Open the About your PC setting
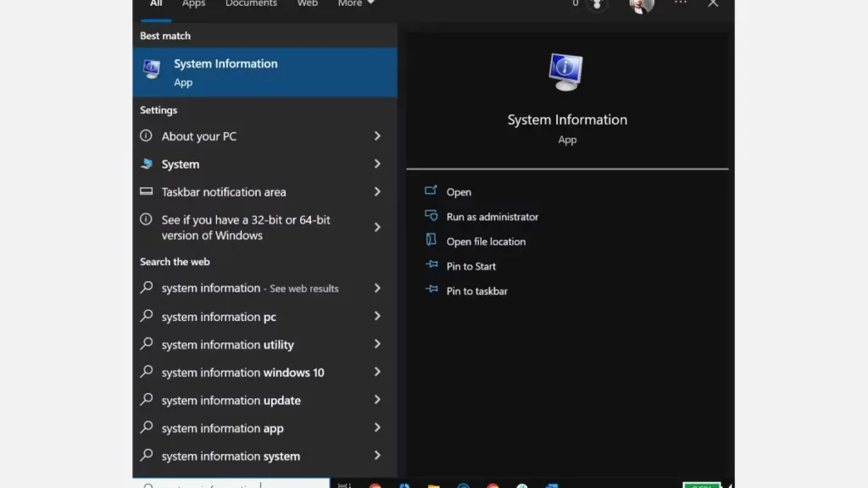This screenshot has width=868, height=488. coord(264,136)
